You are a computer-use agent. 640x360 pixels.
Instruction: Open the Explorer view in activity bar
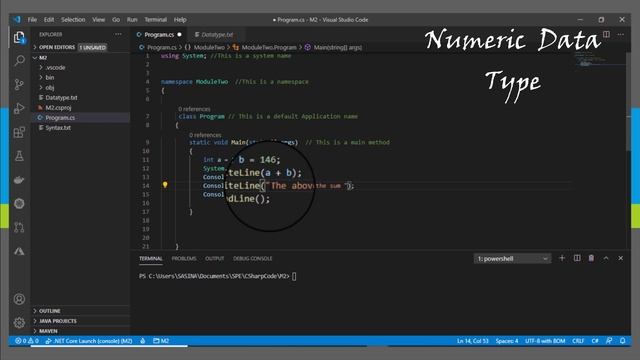19,38
